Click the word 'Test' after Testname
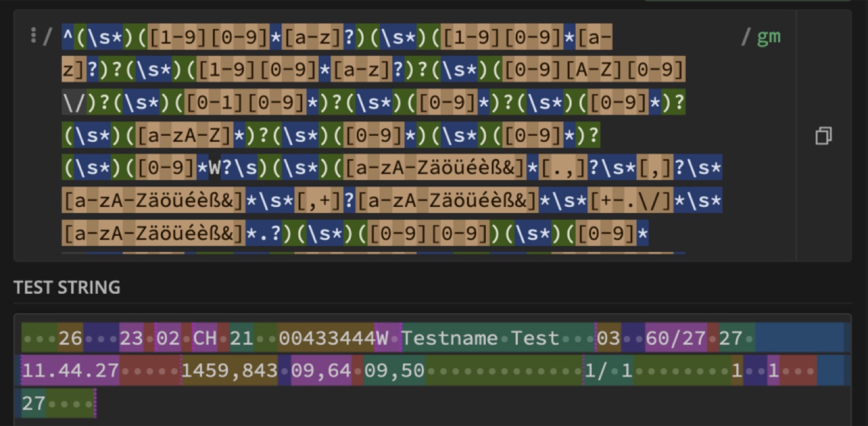 [535, 338]
